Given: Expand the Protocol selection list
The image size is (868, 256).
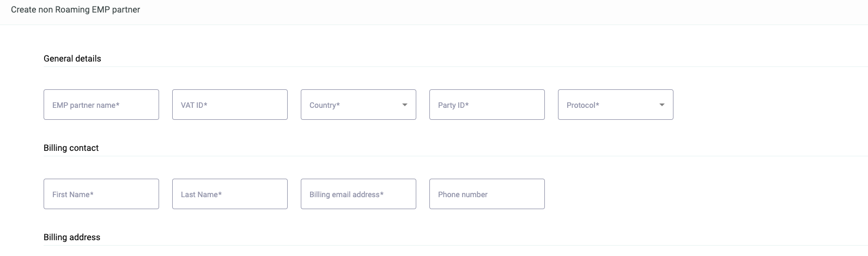Looking at the screenshot, I should pyautogui.click(x=616, y=105).
